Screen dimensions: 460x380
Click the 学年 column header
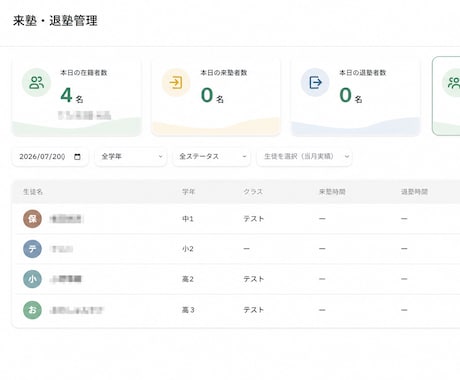pyautogui.click(x=189, y=192)
